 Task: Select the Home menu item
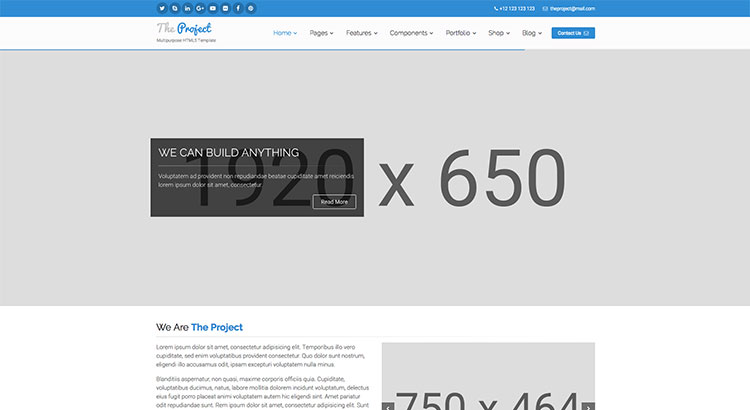point(285,33)
